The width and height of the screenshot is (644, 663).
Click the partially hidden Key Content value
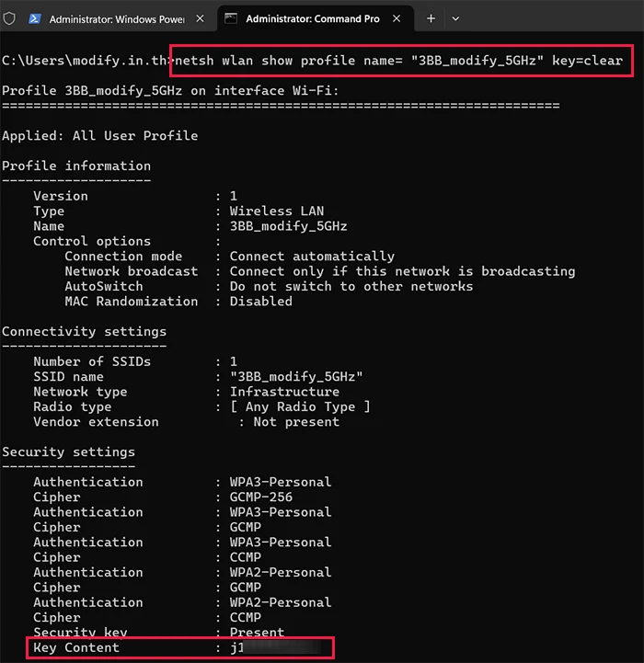tap(276, 647)
